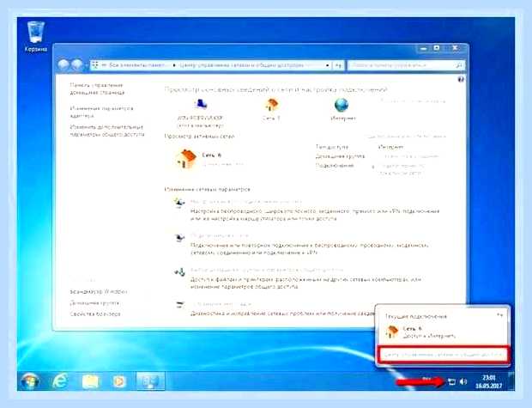The width and height of the screenshot is (532, 408).
Task: Open 'Изменить дополнительные параметры общего доступа' link
Action: click(x=107, y=131)
